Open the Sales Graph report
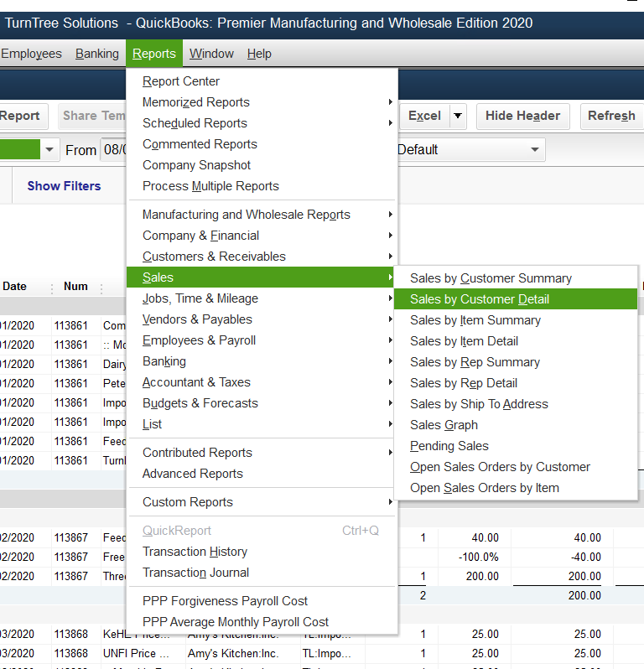644x669 pixels. point(444,425)
